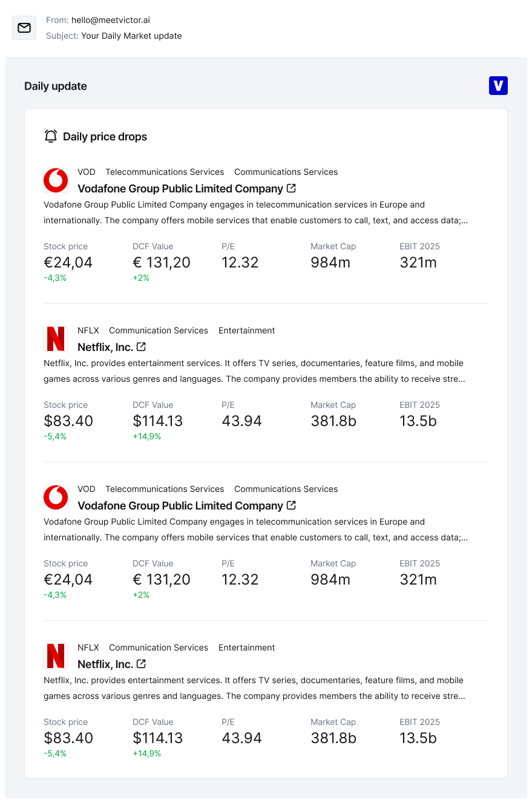Open the first Netflix, Inc. title link
Viewport: 532px width, 803px height.
coord(105,347)
